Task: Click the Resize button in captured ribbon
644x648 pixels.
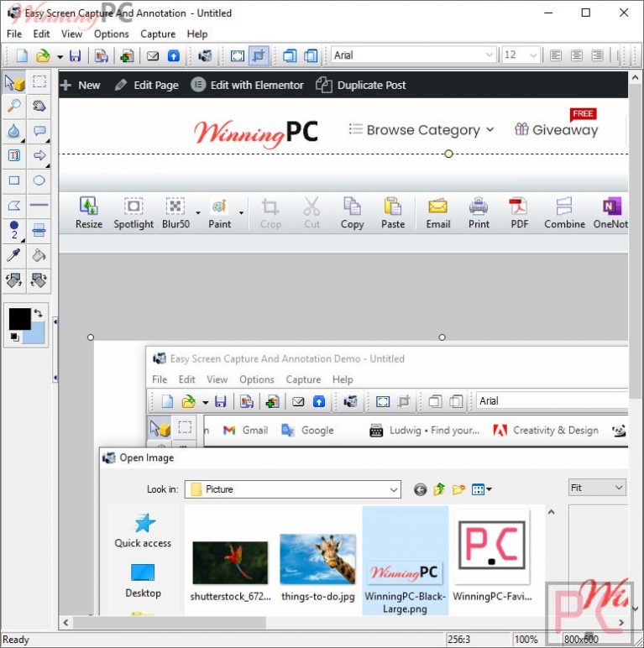Action: point(89,213)
